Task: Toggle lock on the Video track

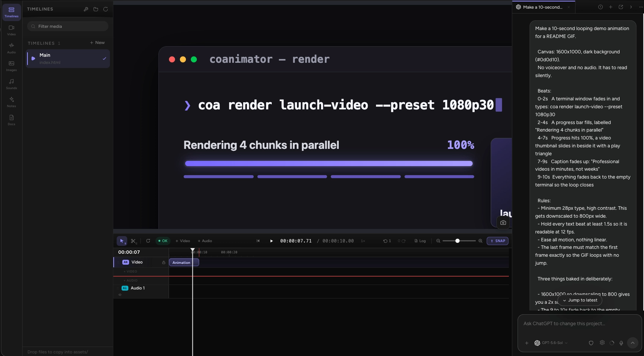Action: pyautogui.click(x=164, y=262)
